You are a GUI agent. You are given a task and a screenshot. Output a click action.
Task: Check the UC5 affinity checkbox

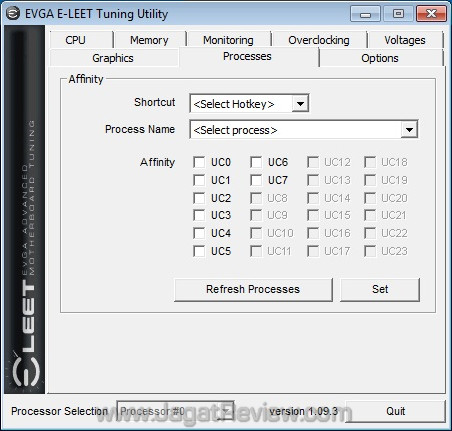point(199,251)
